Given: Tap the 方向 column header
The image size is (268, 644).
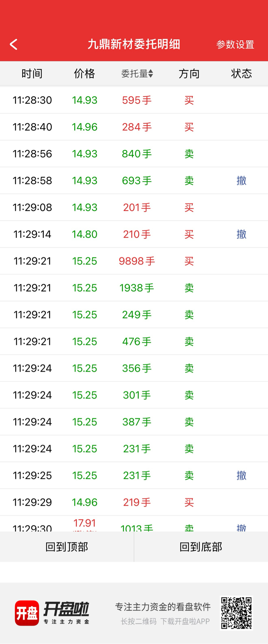Looking at the screenshot, I should coord(189,74).
